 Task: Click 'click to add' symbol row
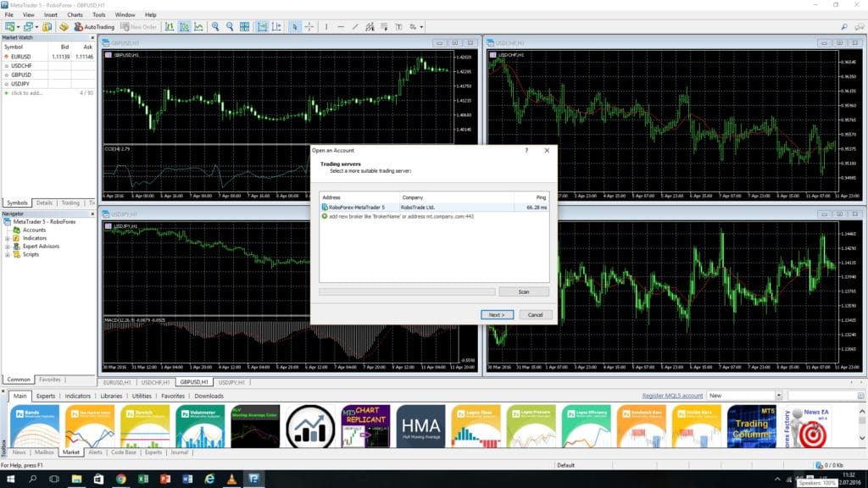click(48, 93)
